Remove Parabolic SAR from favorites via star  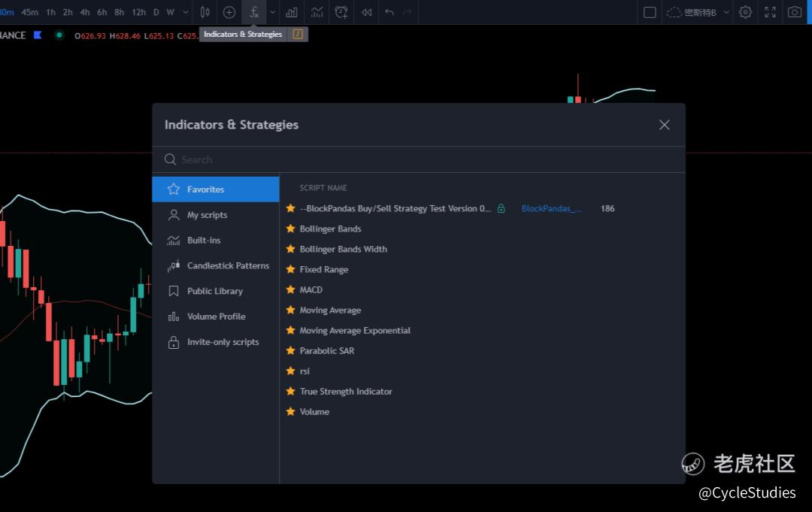point(290,350)
